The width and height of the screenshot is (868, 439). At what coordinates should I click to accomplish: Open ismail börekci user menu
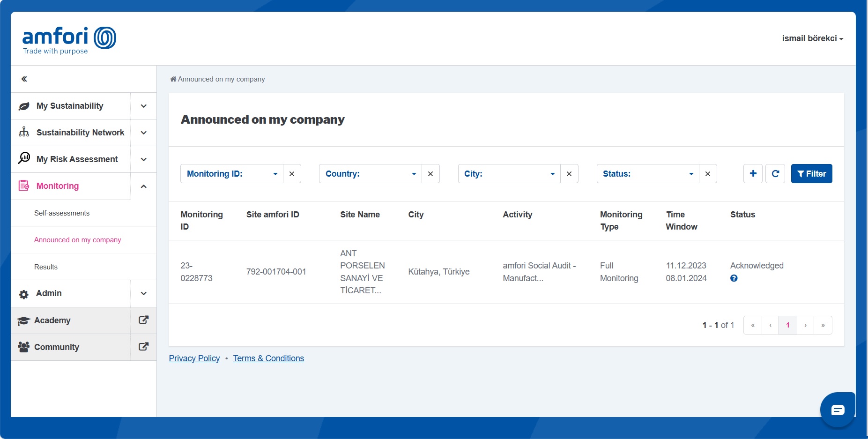click(x=812, y=38)
